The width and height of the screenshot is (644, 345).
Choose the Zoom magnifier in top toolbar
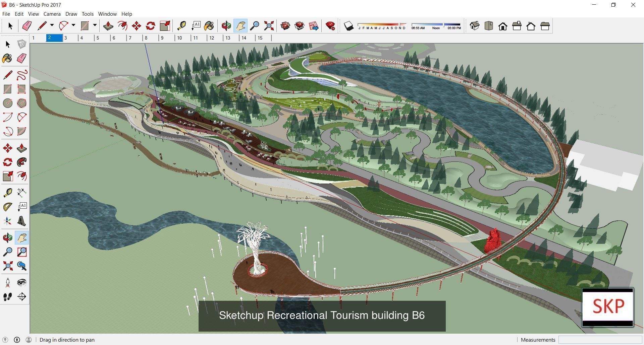point(255,26)
